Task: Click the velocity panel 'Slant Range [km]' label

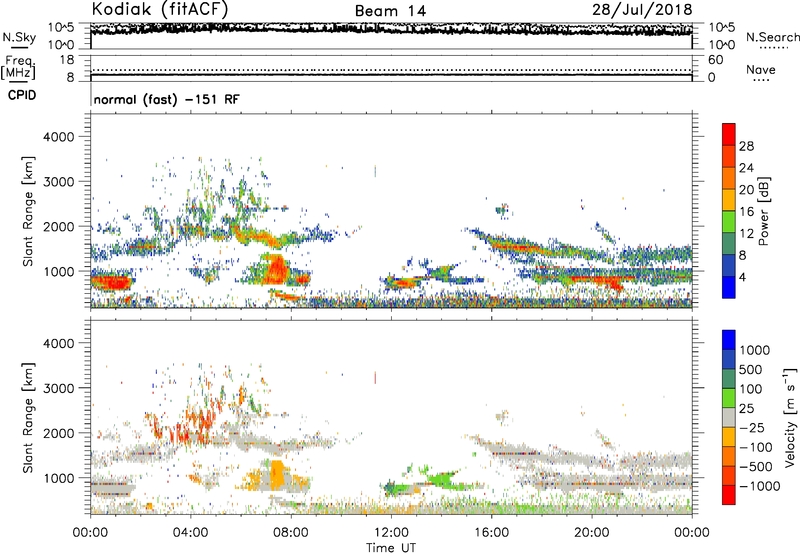Action: tap(29, 417)
